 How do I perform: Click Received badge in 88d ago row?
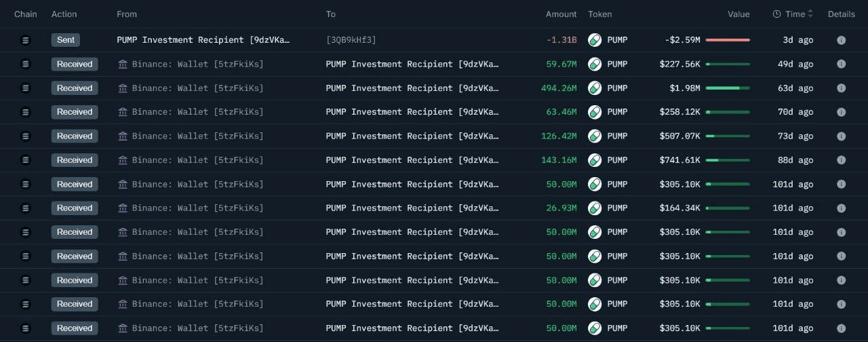(x=75, y=160)
